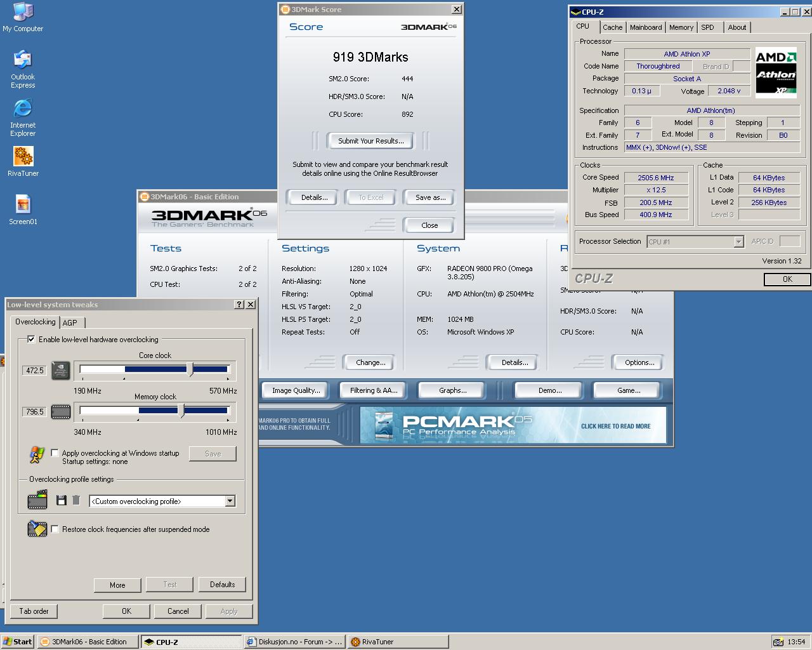This screenshot has height=650, width=812.
Task: Click Cancel in Low-level system tweaks
Action: coord(178,611)
